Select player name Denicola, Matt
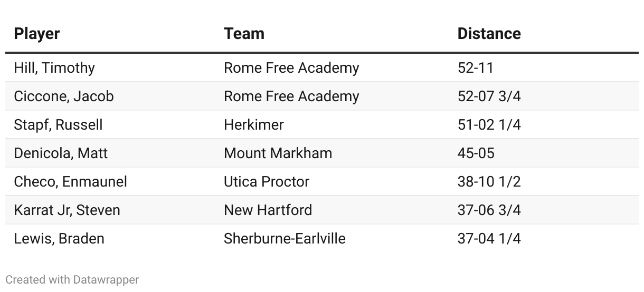The image size is (644, 292). (x=61, y=153)
